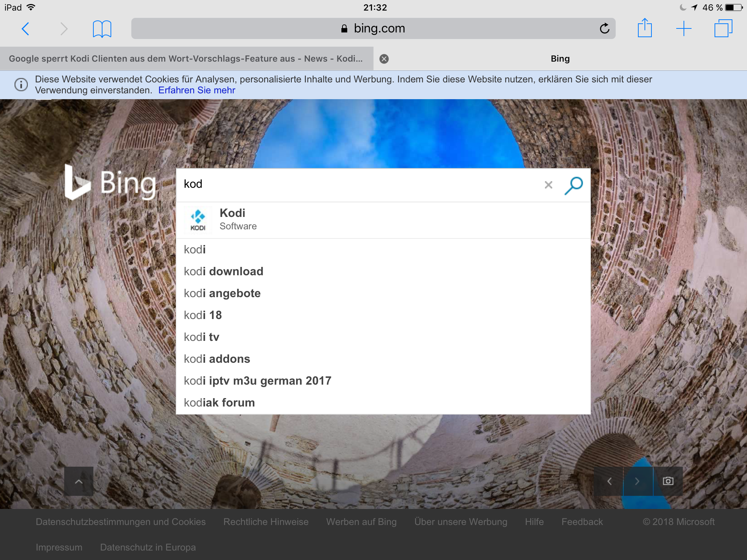Open the Safari share sheet
Image resolution: width=747 pixels, height=560 pixels.
coord(645,28)
